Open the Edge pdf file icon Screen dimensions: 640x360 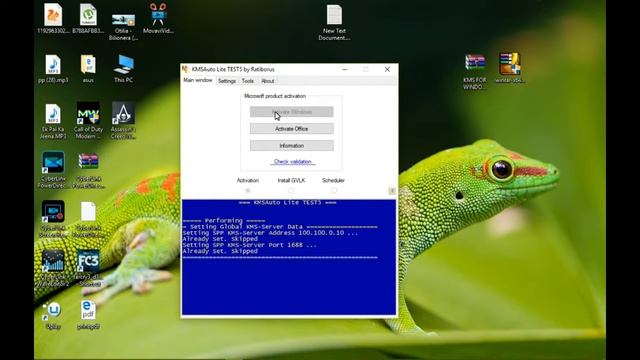(88, 310)
